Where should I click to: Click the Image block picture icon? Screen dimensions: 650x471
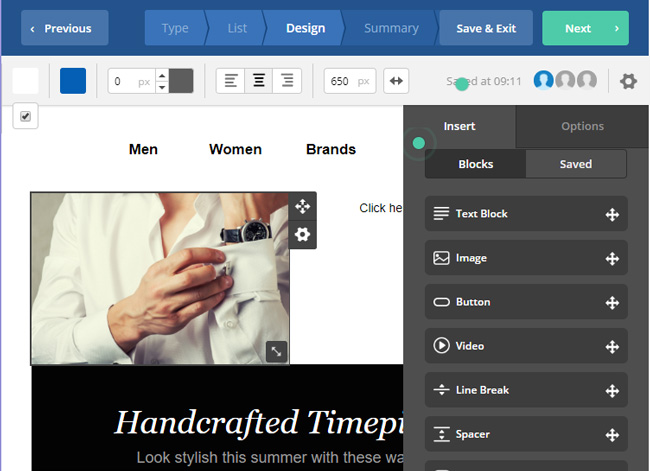pos(441,257)
